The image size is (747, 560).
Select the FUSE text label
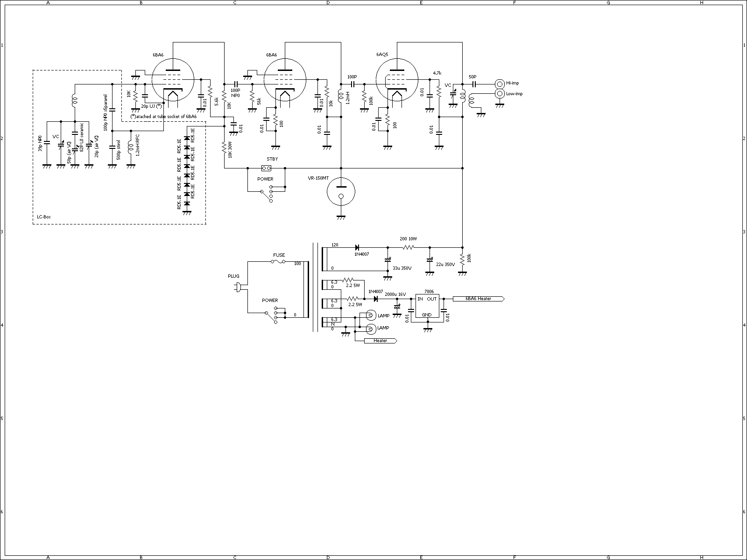(279, 255)
